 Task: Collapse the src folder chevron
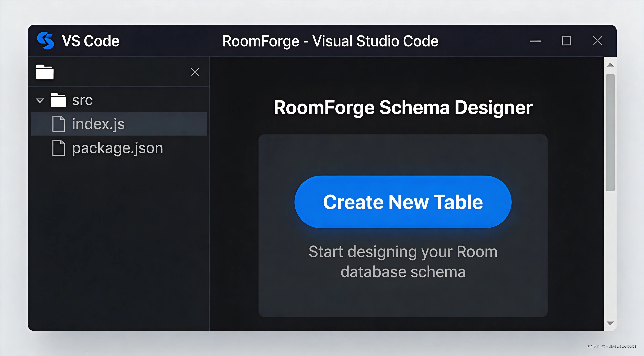pyautogui.click(x=40, y=101)
